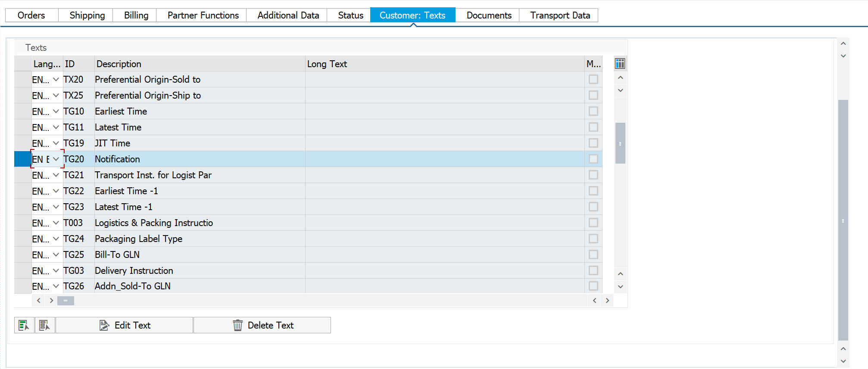Click the green Select All icon
This screenshot has height=369, width=868.
tap(24, 325)
